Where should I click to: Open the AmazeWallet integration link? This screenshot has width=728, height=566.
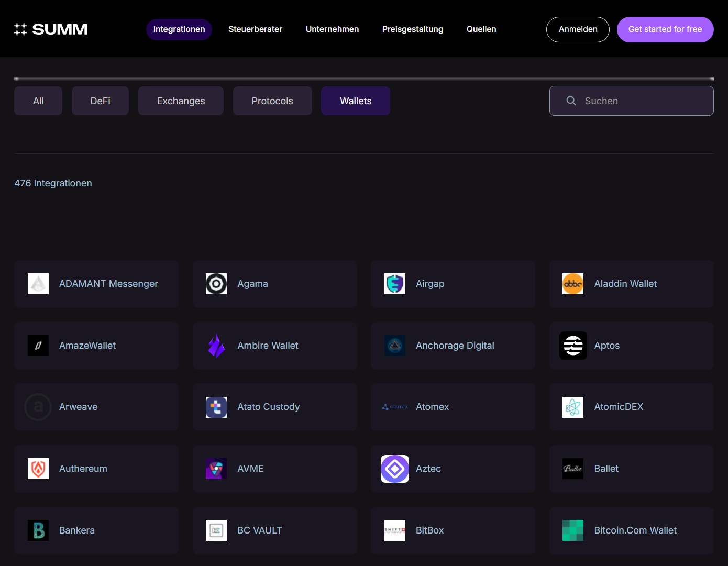[96, 346]
